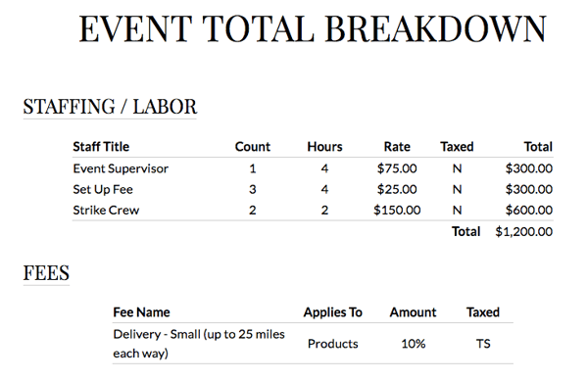This screenshot has width=588, height=380.
Task: Click the FEES section heading
Action: point(46,273)
